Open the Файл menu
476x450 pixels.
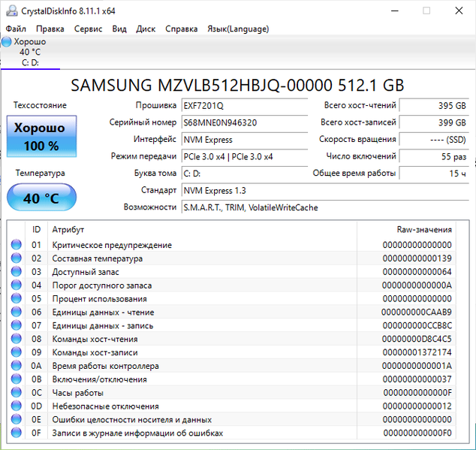click(x=16, y=29)
